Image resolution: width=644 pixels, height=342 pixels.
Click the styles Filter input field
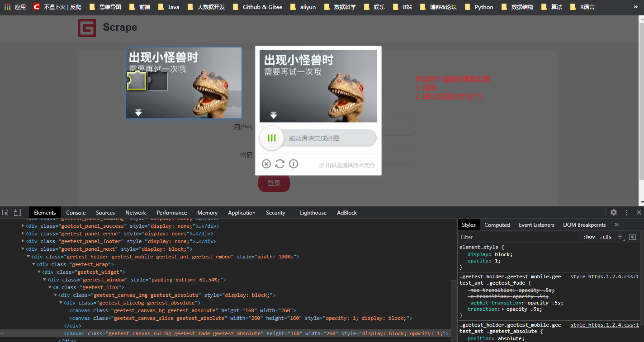[x=519, y=237]
